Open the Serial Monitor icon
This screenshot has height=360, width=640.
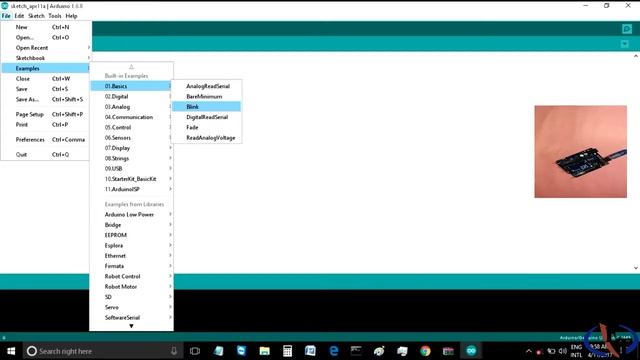pos(627,29)
